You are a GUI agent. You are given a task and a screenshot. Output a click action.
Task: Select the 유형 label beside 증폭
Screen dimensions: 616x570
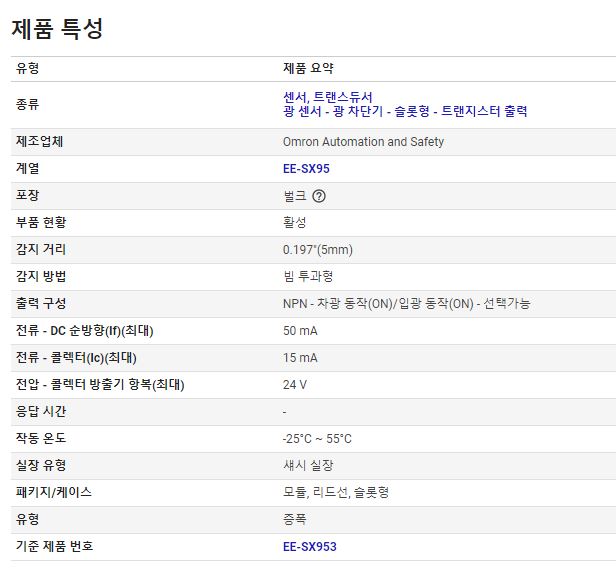coord(28,519)
